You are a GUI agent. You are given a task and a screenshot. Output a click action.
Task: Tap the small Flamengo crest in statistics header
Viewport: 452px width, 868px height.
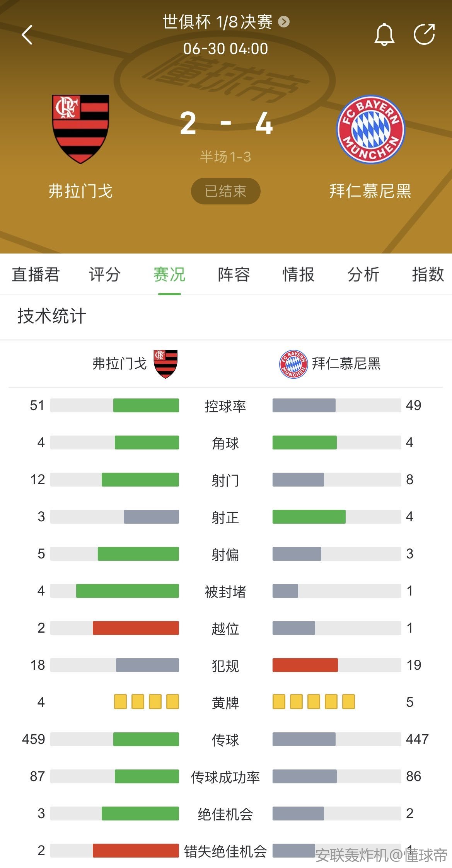click(x=165, y=364)
